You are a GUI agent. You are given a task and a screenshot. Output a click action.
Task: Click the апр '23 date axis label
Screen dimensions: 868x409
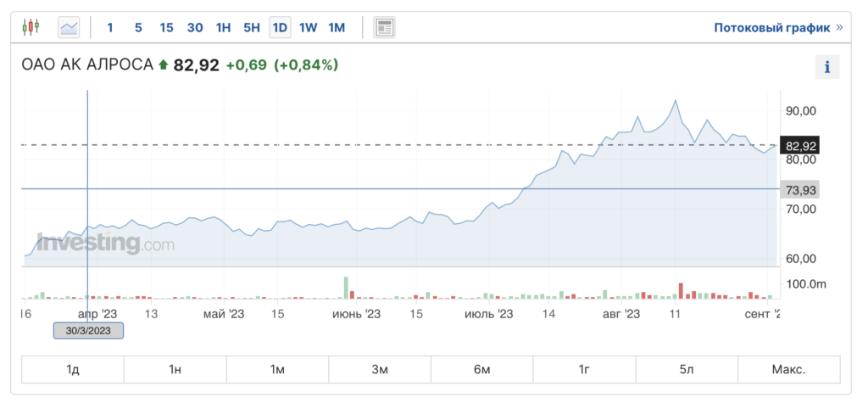pyautogui.click(x=97, y=314)
